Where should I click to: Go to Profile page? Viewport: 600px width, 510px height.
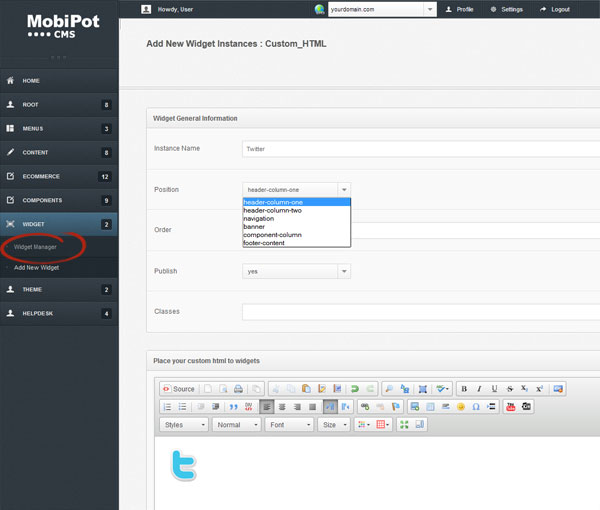(460, 9)
